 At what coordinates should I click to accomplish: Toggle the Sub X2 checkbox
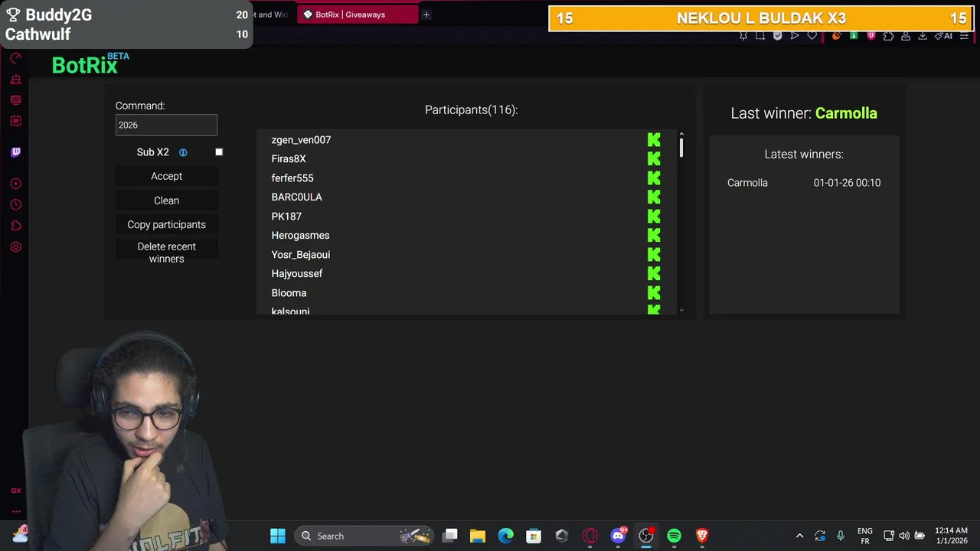[219, 152]
